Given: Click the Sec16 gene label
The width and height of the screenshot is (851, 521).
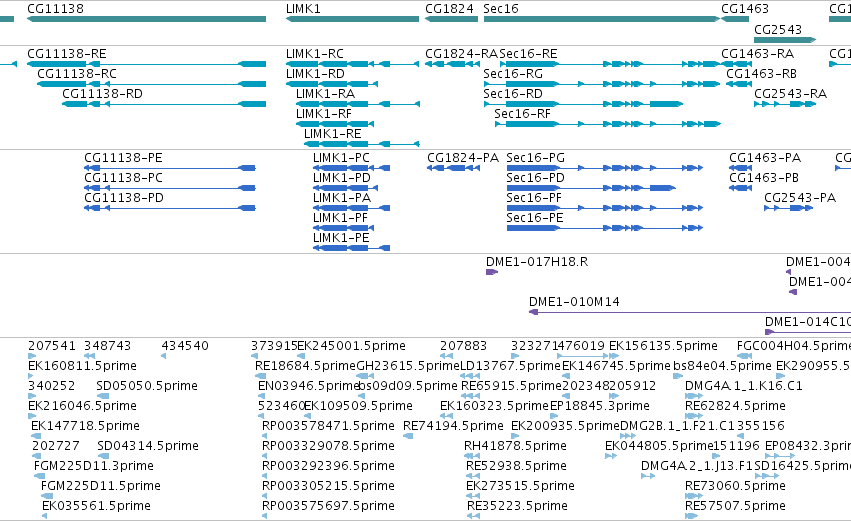Looking at the screenshot, I should 501,9.
